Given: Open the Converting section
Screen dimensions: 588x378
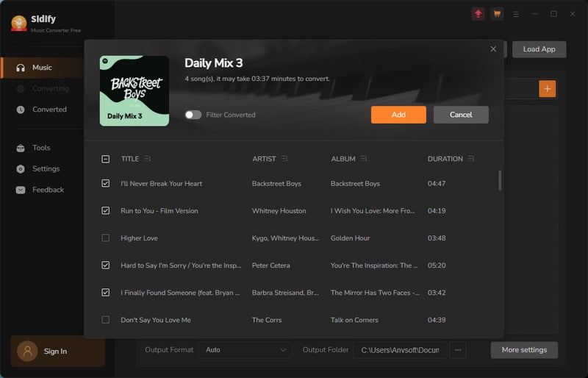Looking at the screenshot, I should 43,88.
